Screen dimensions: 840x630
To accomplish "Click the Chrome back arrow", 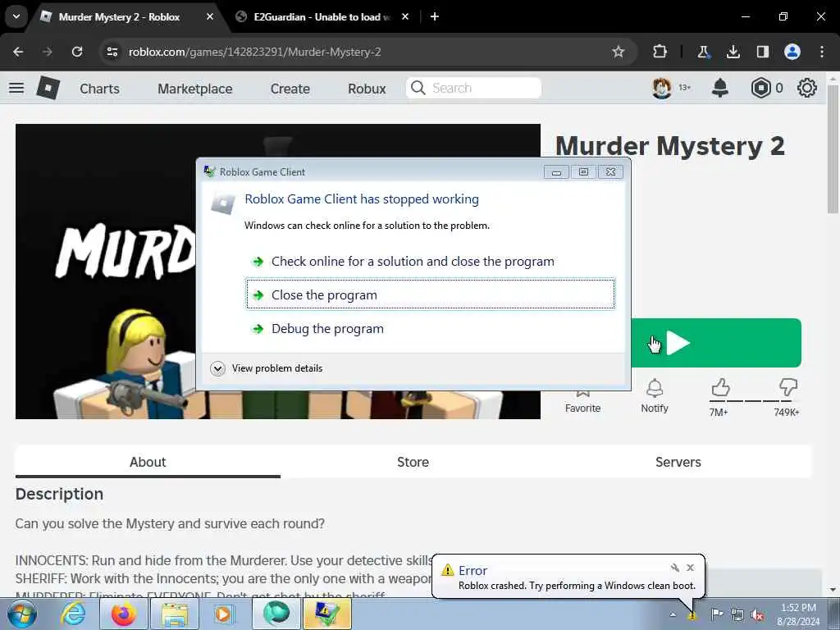I will (x=18, y=52).
